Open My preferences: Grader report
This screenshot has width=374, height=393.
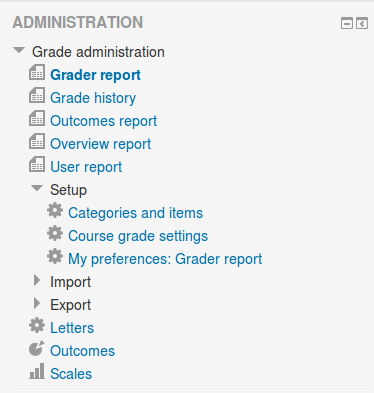pyautogui.click(x=165, y=259)
